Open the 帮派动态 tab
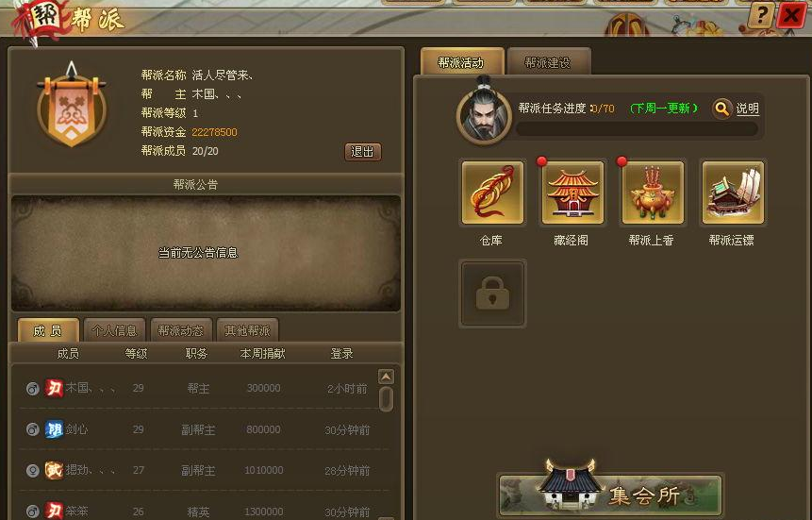This screenshot has height=520, width=812. coord(181,330)
